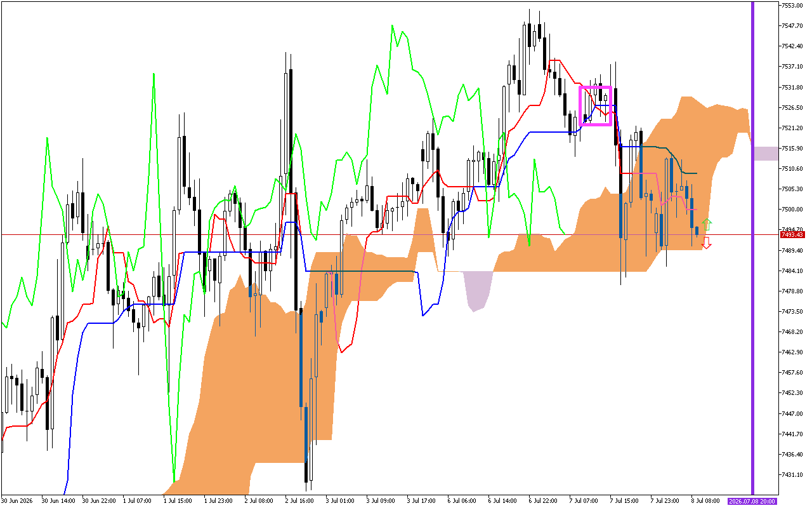Click price axis label 7457.60

click(x=791, y=372)
